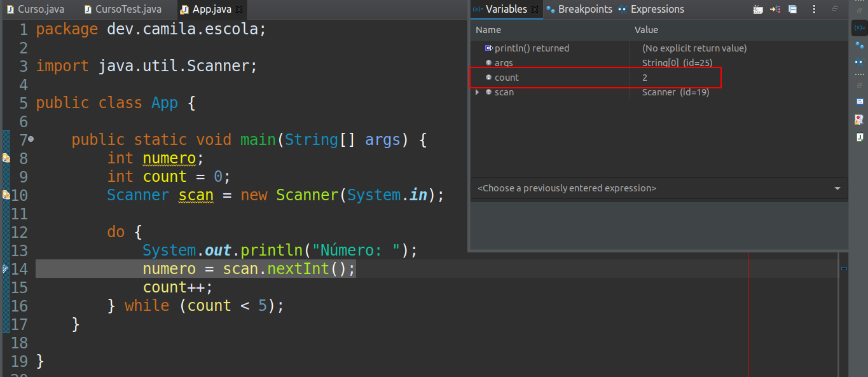Screen dimensions: 868x377
Task: Switch to the Curso.java editor tab
Action: pyautogui.click(x=36, y=10)
